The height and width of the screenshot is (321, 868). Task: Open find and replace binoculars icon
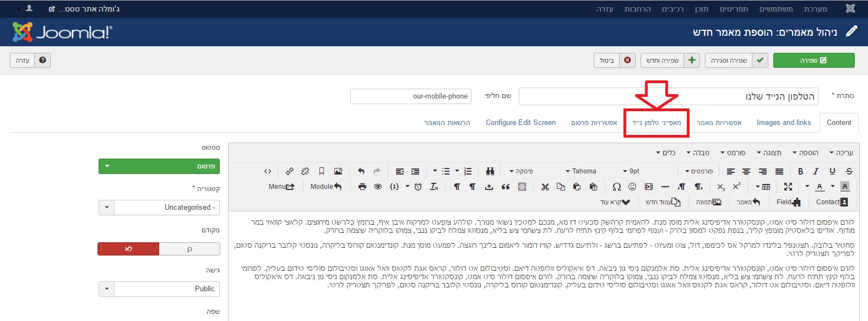[x=490, y=171]
